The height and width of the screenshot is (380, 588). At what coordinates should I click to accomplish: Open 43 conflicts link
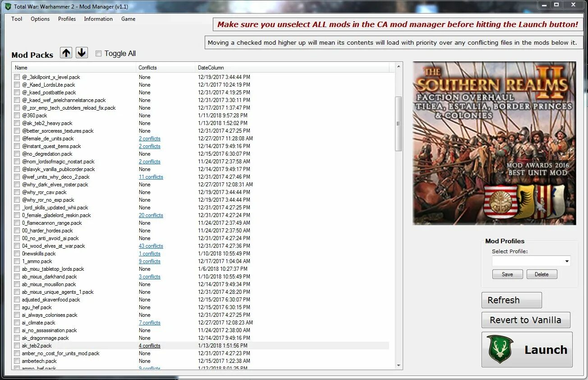tap(151, 246)
